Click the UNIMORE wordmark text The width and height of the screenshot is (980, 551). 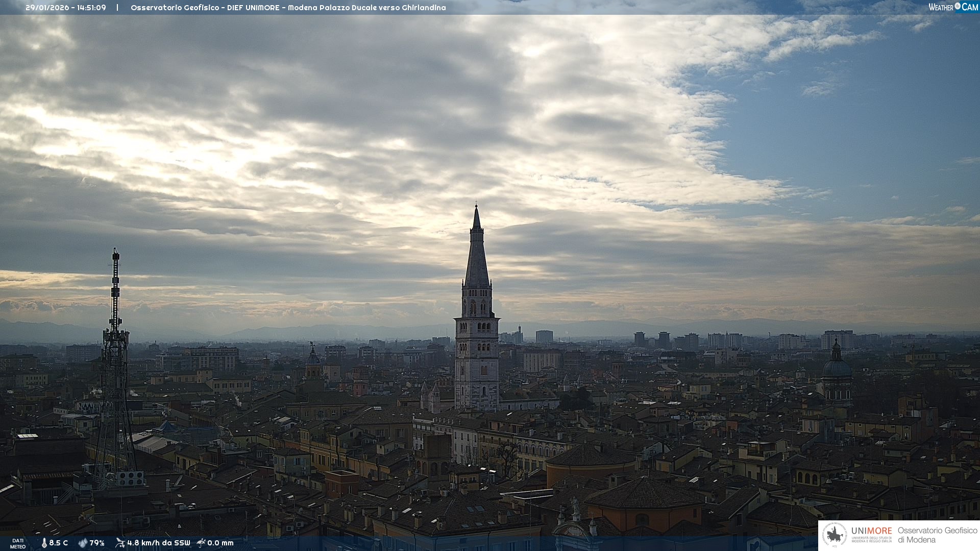(871, 531)
